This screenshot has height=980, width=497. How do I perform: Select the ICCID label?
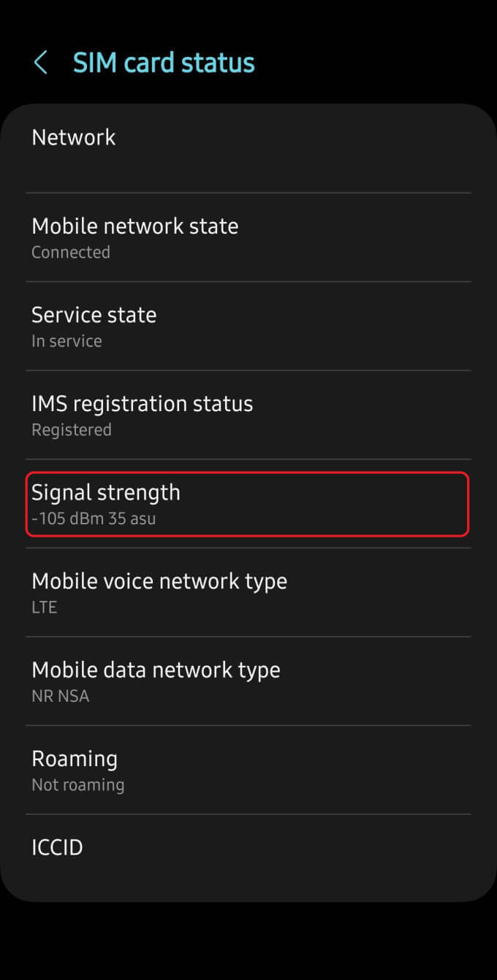[57, 848]
